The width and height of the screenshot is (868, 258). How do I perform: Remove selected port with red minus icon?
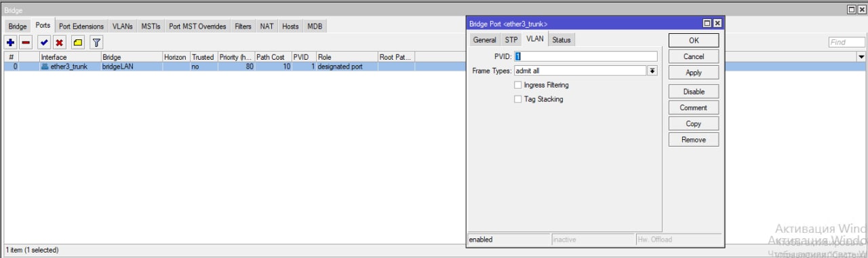point(26,43)
